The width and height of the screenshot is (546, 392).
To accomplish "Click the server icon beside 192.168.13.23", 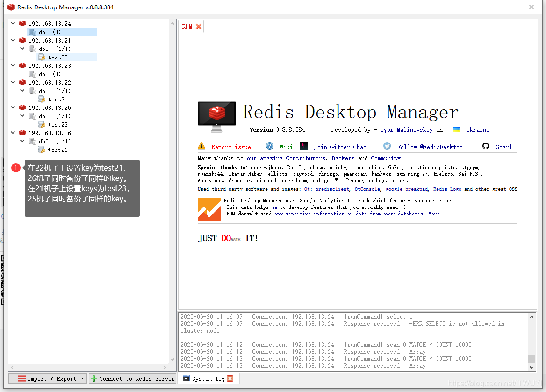I will click(22, 65).
